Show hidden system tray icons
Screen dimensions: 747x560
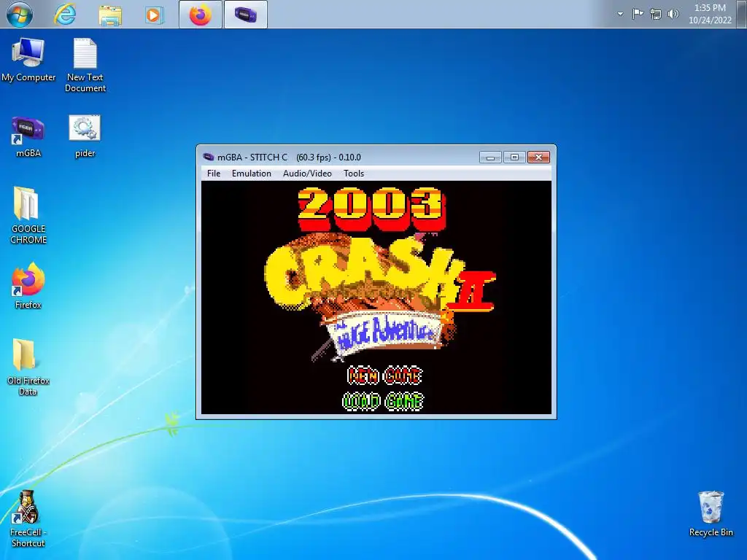620,14
